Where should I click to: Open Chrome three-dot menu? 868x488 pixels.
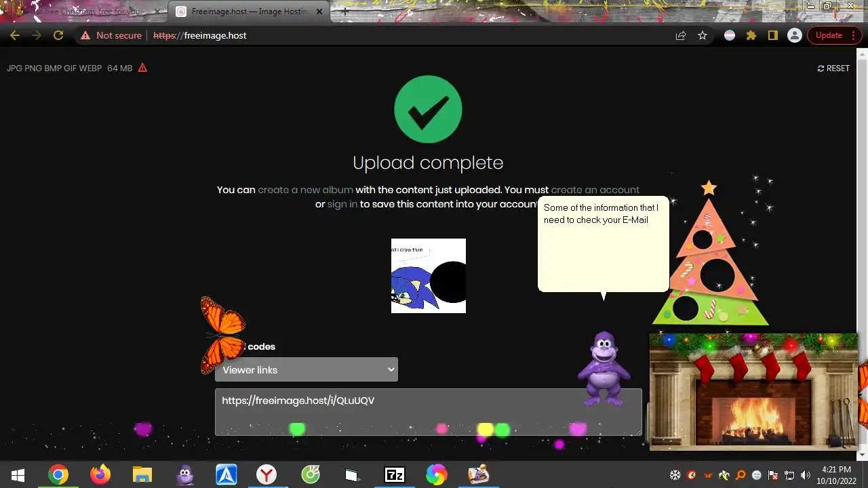pyautogui.click(x=854, y=35)
